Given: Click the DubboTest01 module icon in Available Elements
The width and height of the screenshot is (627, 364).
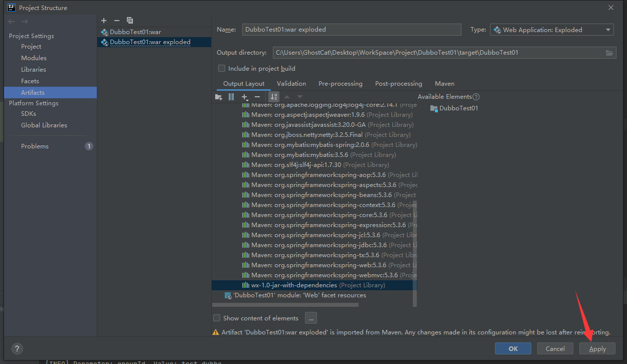Looking at the screenshot, I should click(x=434, y=108).
